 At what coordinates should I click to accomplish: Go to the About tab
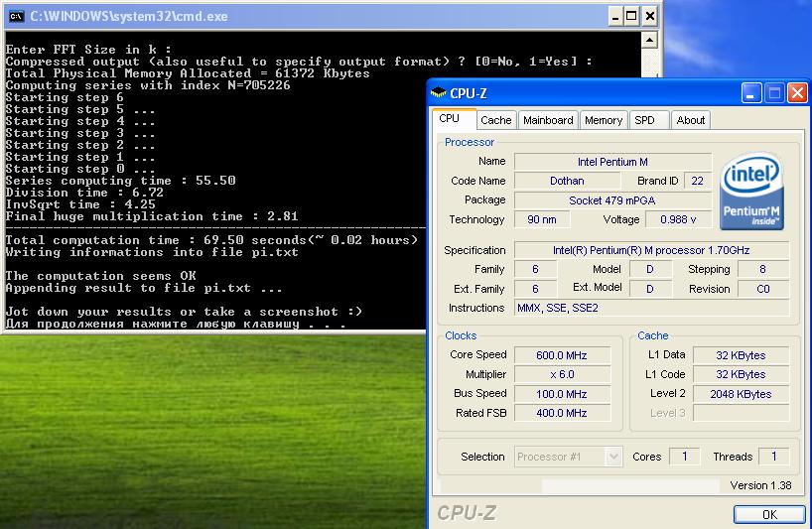pyautogui.click(x=690, y=120)
